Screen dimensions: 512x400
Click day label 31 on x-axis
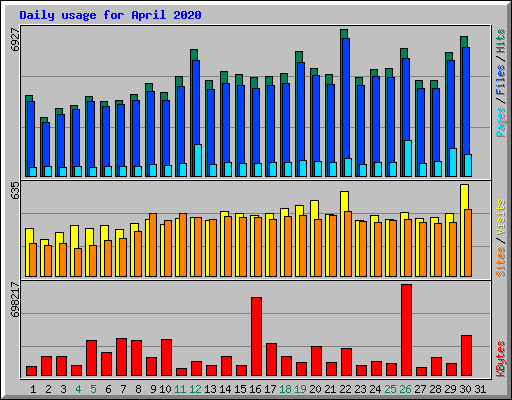click(x=480, y=389)
